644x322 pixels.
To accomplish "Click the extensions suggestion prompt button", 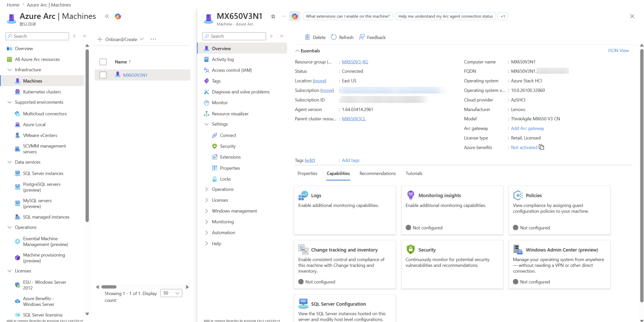I will pyautogui.click(x=347, y=16).
